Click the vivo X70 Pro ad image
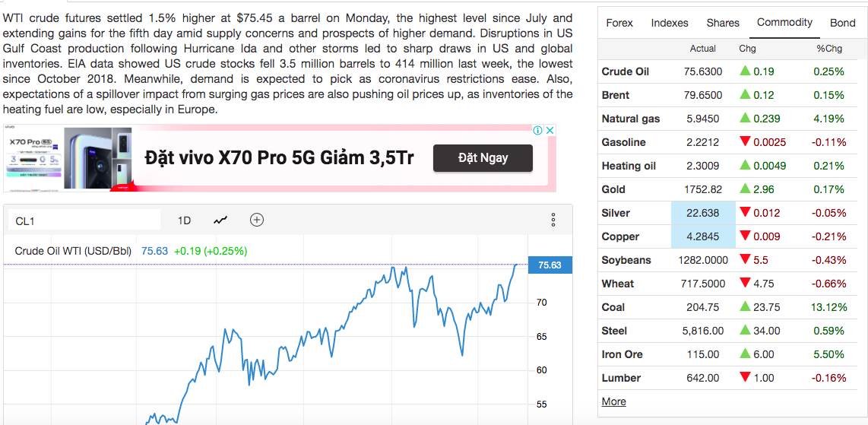This screenshot has width=868, height=425. (68, 158)
